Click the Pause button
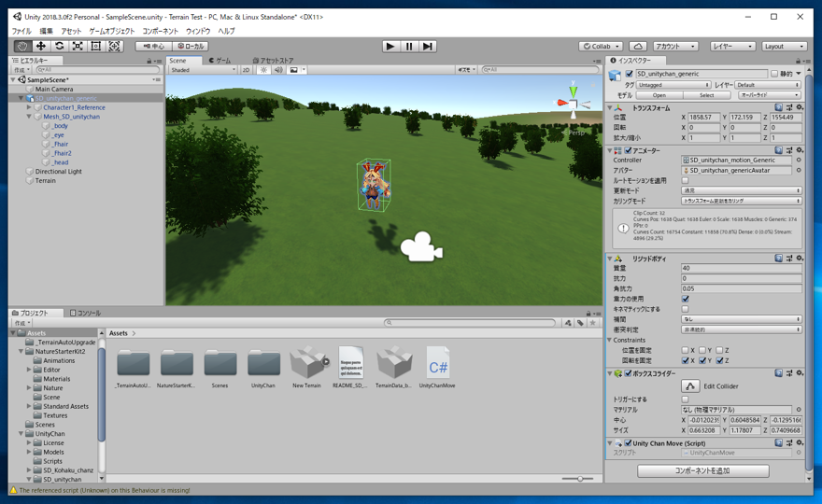This screenshot has width=822, height=504. click(409, 46)
